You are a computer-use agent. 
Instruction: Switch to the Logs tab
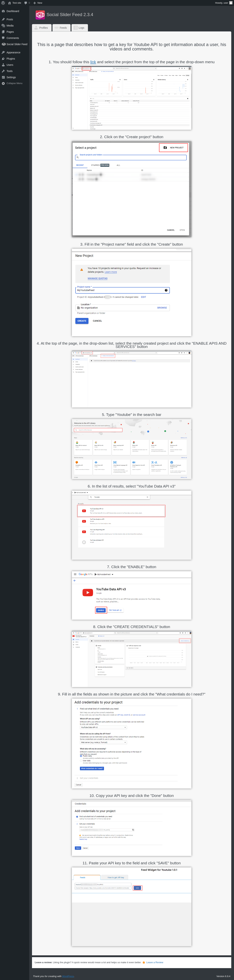(80, 28)
